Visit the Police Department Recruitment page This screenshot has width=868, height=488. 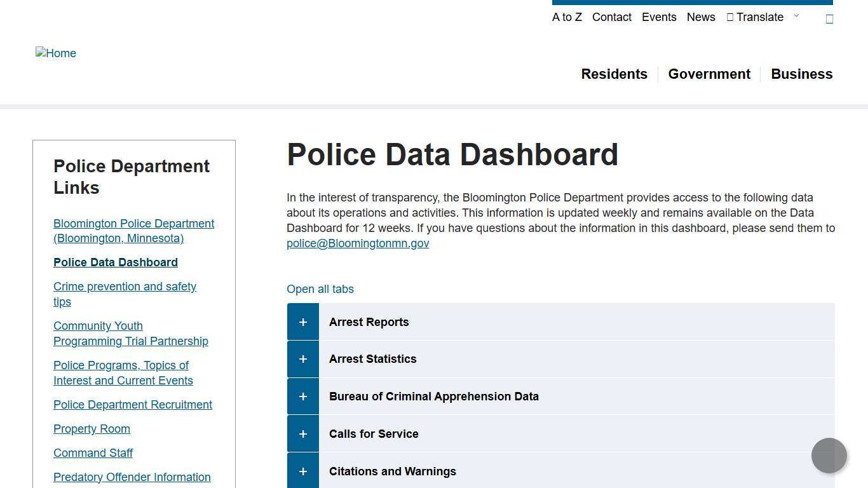[x=132, y=405]
